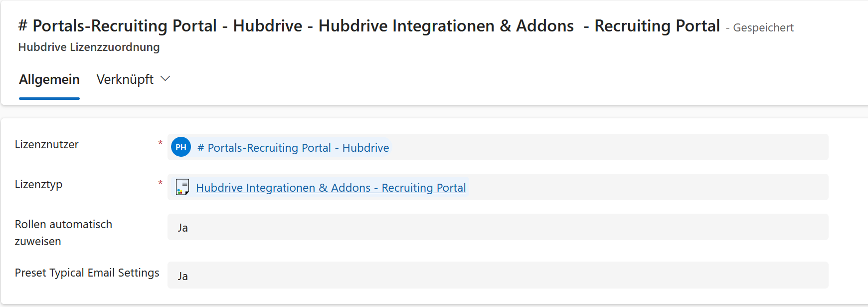The image size is (868, 307).
Task: Click the PH avatar icon for Lizenznutzer
Action: coord(181,147)
